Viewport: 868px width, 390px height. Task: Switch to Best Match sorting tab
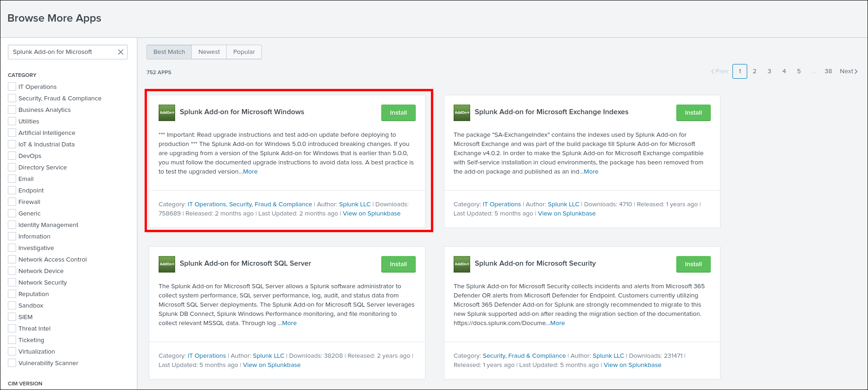pos(169,52)
